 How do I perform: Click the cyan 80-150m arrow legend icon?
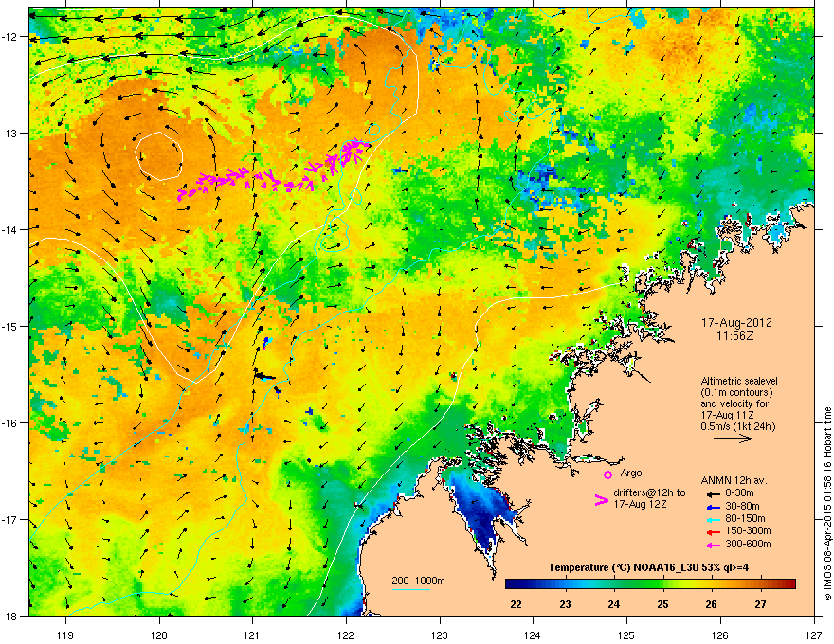713,519
